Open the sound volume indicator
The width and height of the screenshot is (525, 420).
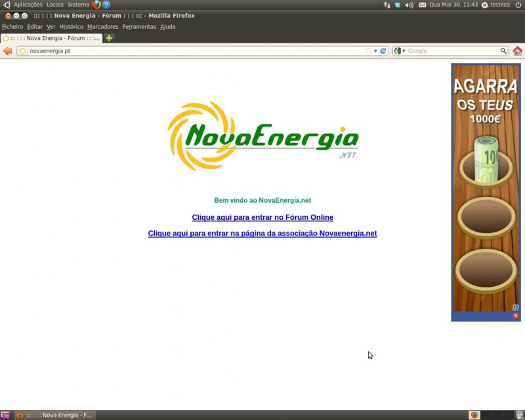(409, 5)
